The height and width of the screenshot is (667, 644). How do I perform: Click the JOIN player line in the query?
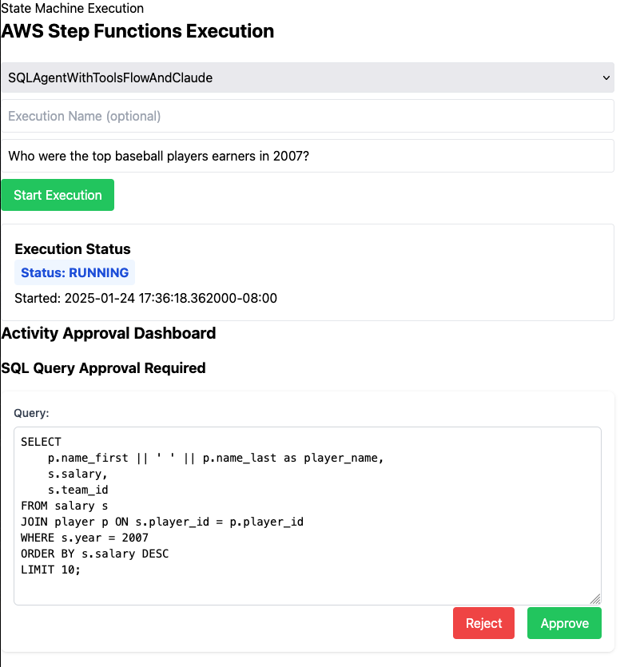click(x=162, y=522)
